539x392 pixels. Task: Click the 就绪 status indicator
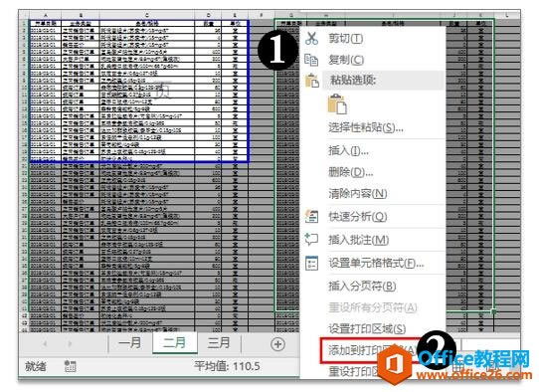(x=35, y=366)
